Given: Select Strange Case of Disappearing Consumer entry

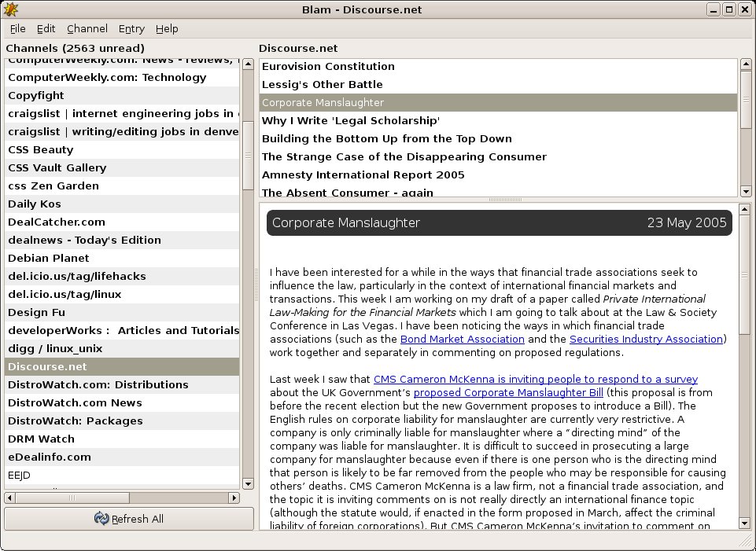Looking at the screenshot, I should tap(498, 156).
